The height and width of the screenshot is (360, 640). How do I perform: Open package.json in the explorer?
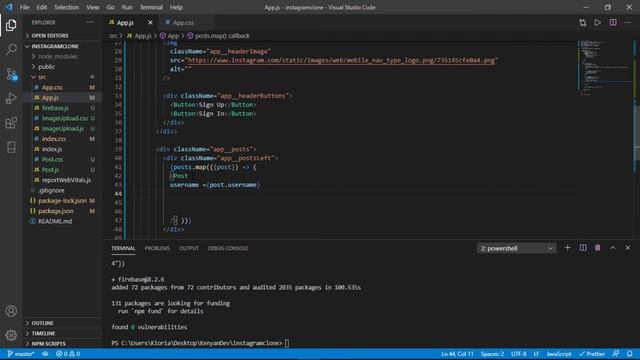[x=56, y=211]
